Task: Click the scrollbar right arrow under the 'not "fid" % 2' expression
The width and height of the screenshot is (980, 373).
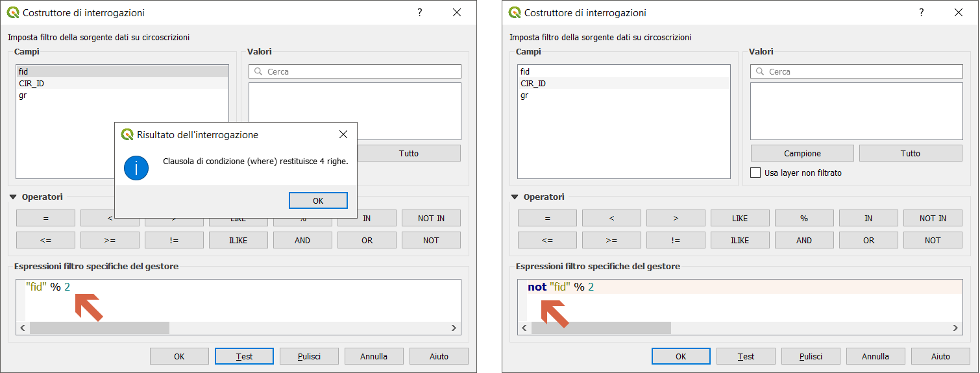Action: (x=956, y=328)
